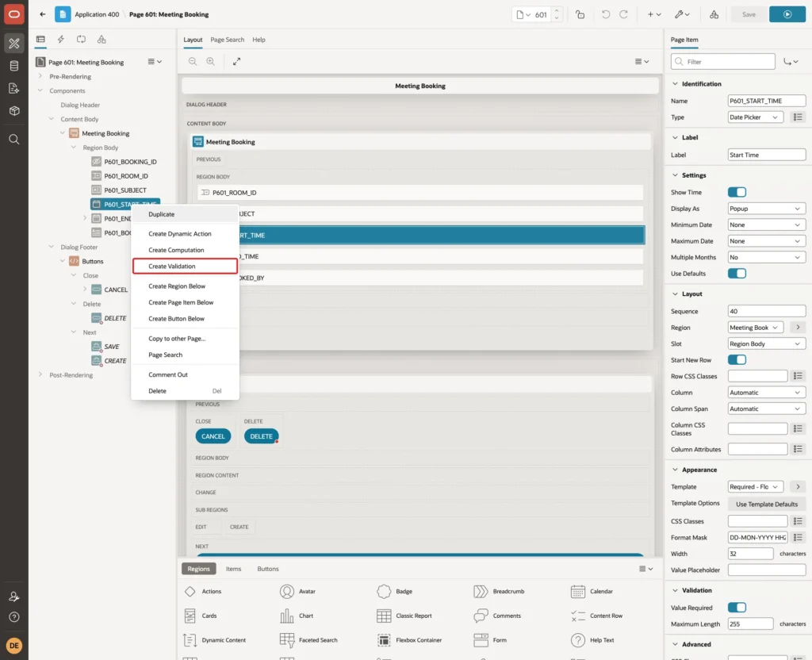Open the Help question mark icon
The image size is (812, 660).
[14, 617]
